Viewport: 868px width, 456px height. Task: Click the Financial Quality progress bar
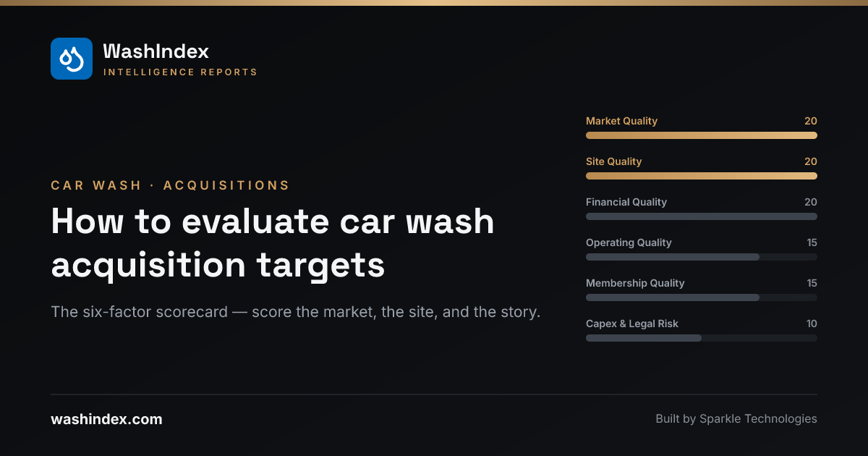[702, 216]
